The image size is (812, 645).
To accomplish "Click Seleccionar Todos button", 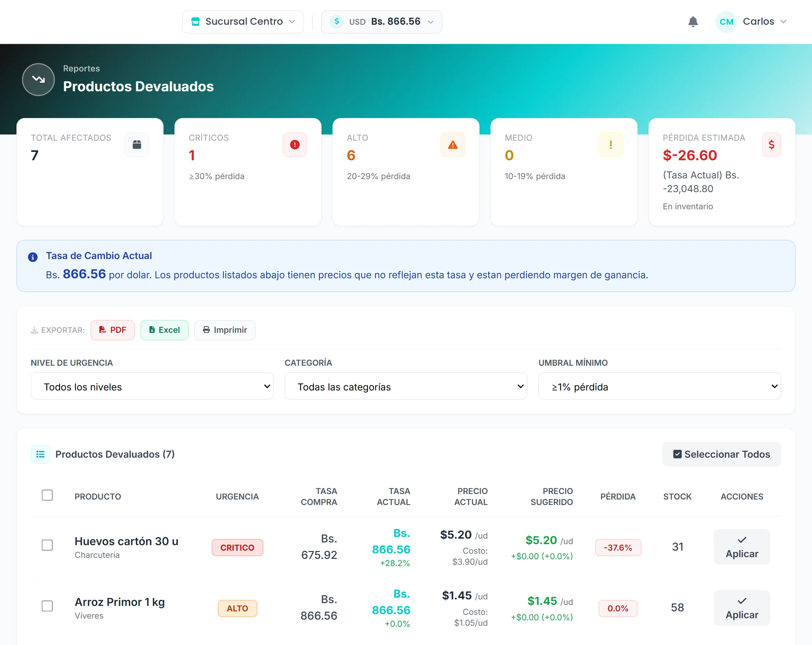I will click(x=721, y=454).
